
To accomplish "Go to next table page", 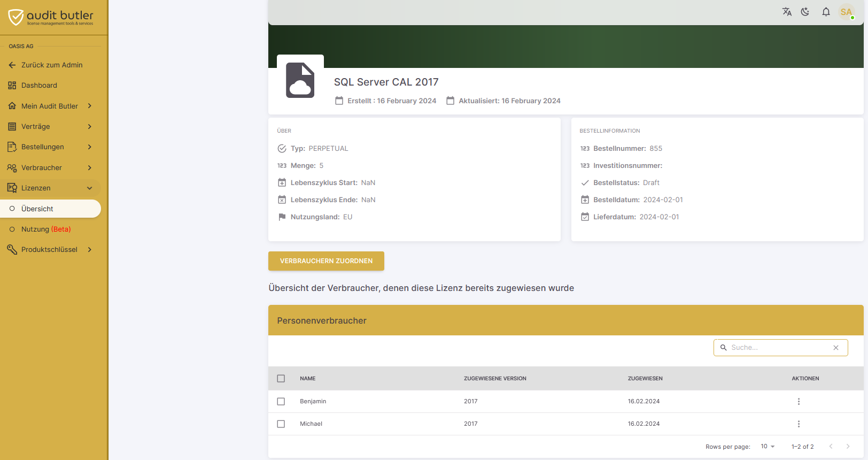I will click(848, 447).
